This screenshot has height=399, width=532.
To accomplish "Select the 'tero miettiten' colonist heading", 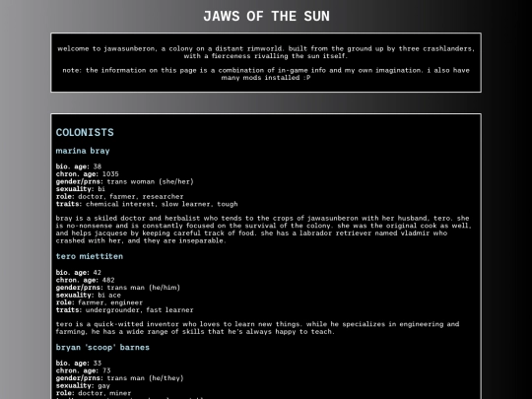I will click(90, 256).
